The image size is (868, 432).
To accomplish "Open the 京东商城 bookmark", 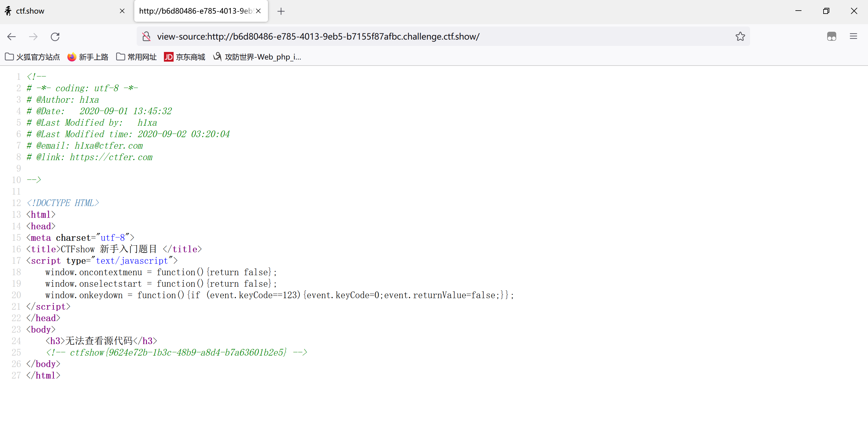I will [185, 57].
